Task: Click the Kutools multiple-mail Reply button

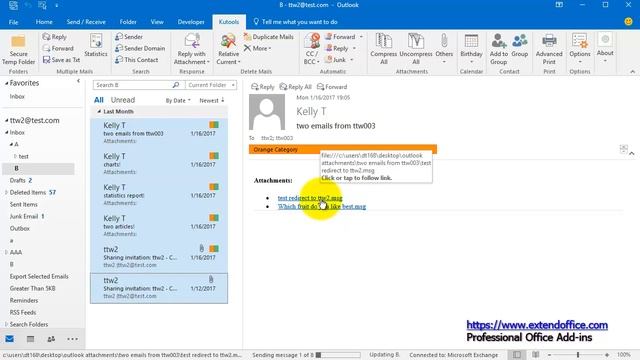Action: click(x=55, y=37)
